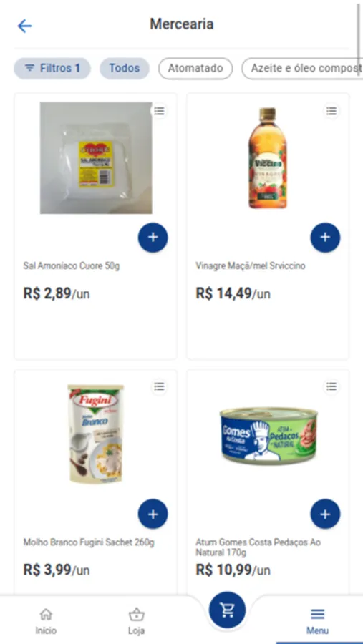Open list icon on Atum Gomes Costa card
The image size is (363, 644).
pyautogui.click(x=331, y=386)
